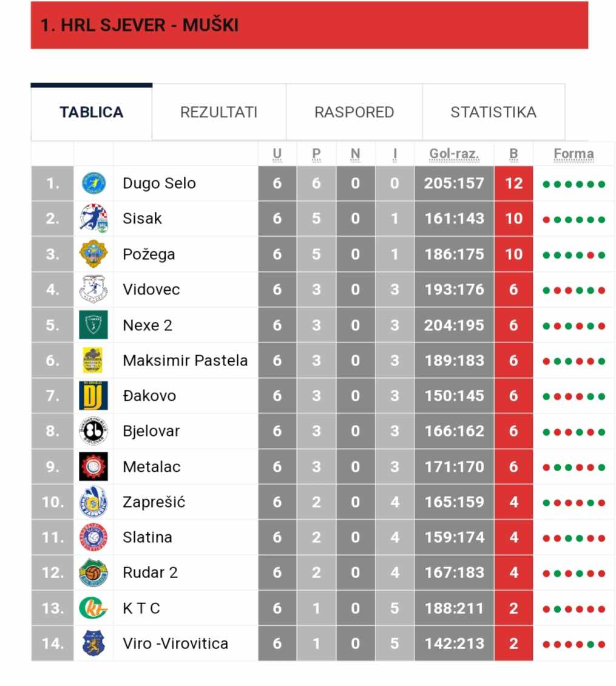This screenshot has height=686, width=616.
Task: Click the Sisak club crest
Action: [93, 219]
